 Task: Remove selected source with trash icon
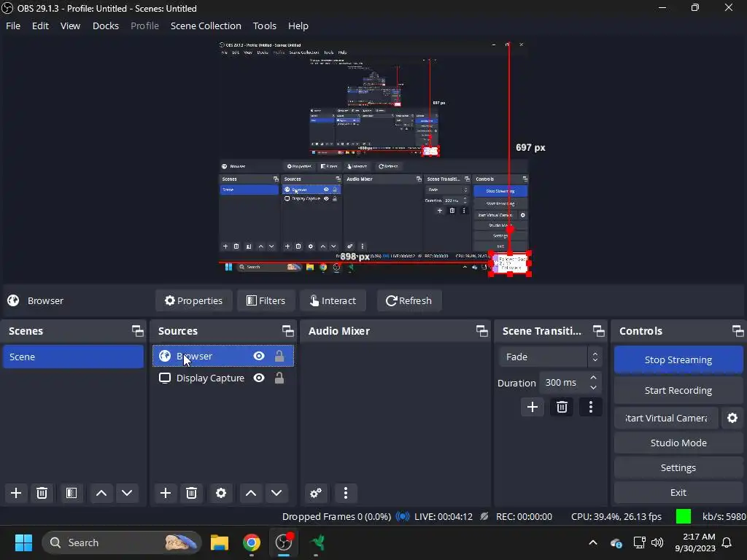tap(192, 493)
